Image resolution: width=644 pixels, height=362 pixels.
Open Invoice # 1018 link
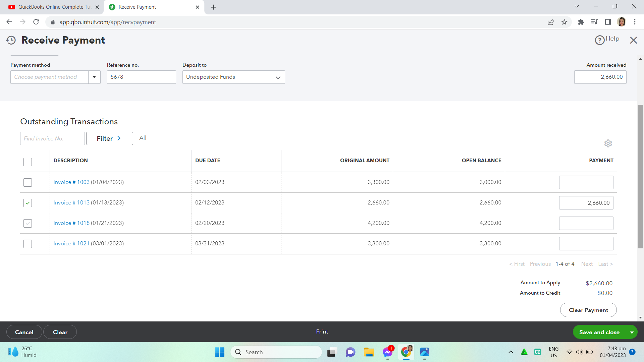pos(71,223)
